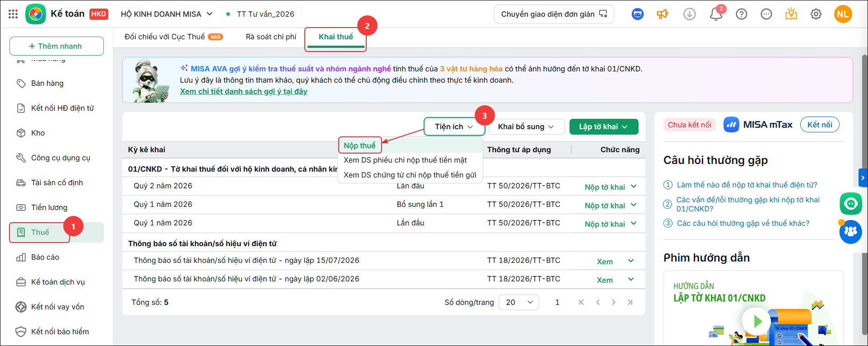Select Thuế in the sidebar

pyautogui.click(x=57, y=232)
